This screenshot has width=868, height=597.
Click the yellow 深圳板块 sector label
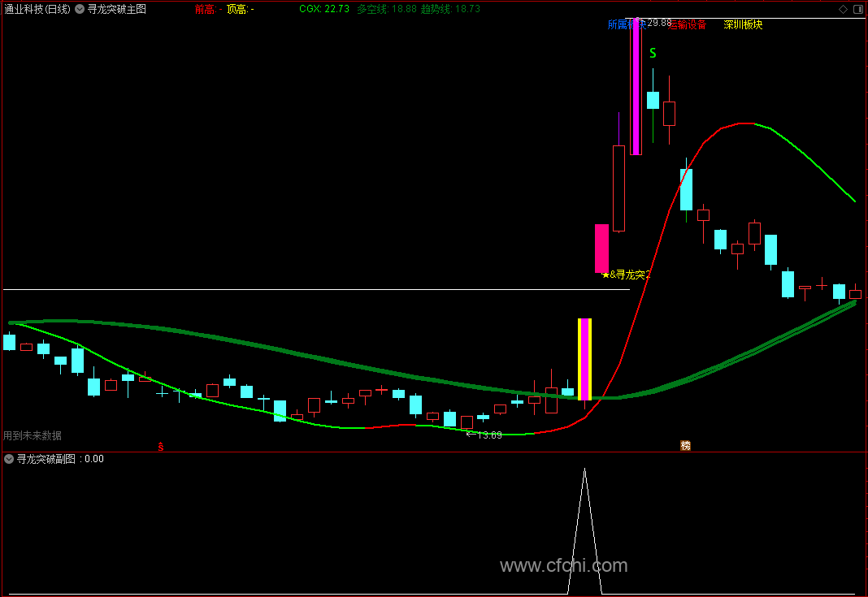point(743,24)
